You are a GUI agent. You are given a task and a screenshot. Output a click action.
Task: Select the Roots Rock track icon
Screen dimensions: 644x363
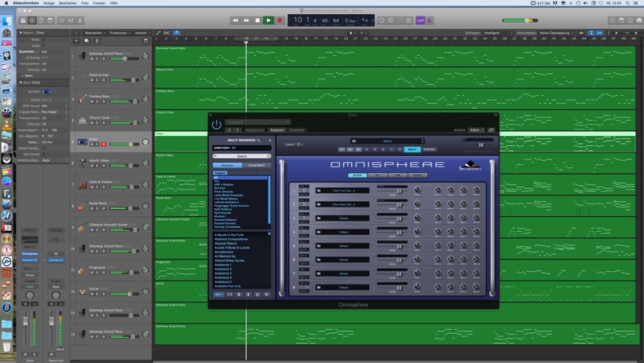click(x=82, y=206)
